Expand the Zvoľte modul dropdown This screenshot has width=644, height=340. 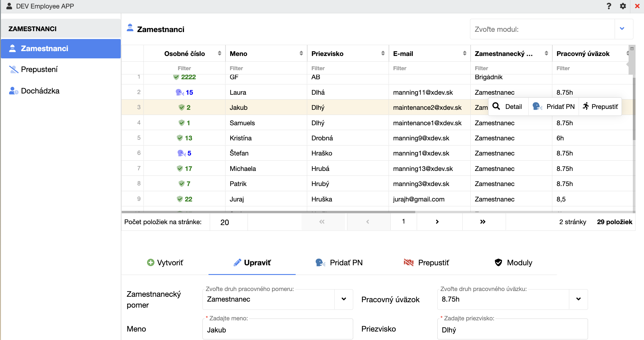(622, 29)
